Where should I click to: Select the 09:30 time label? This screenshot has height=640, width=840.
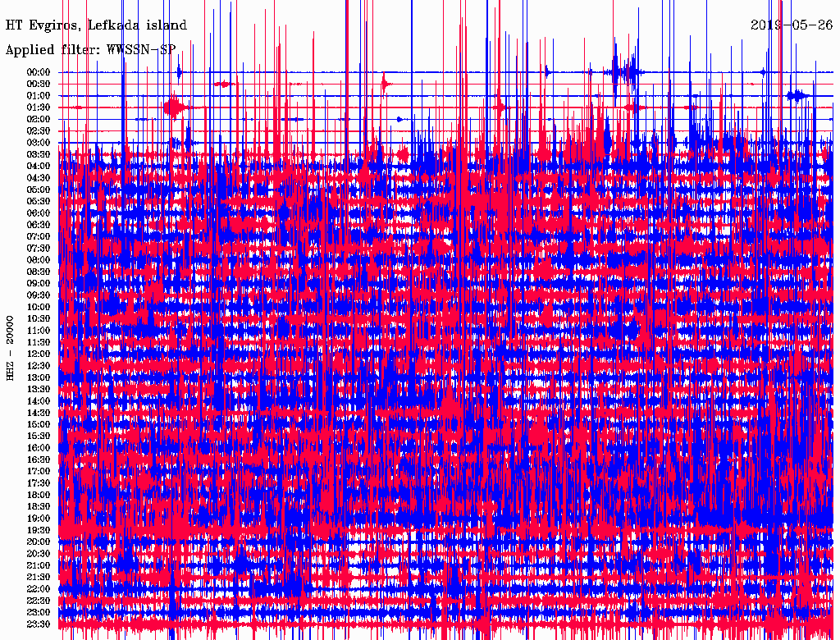coord(39,295)
